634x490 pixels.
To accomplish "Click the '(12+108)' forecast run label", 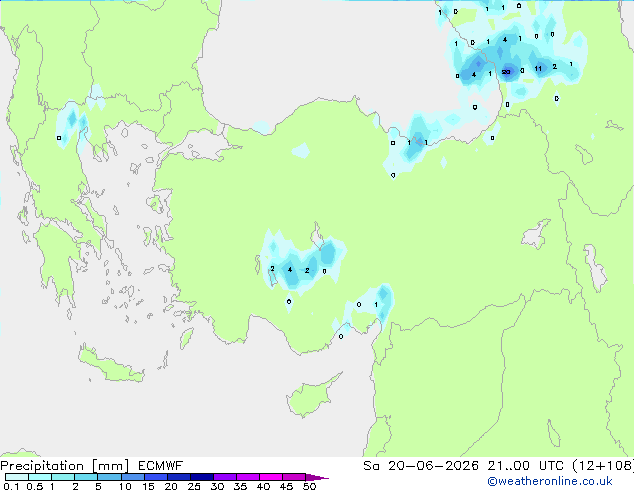I will 603,466.
